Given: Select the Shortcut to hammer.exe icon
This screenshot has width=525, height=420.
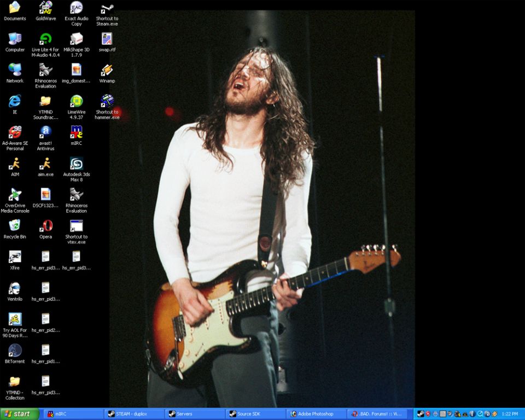Looking at the screenshot, I should 107,107.
